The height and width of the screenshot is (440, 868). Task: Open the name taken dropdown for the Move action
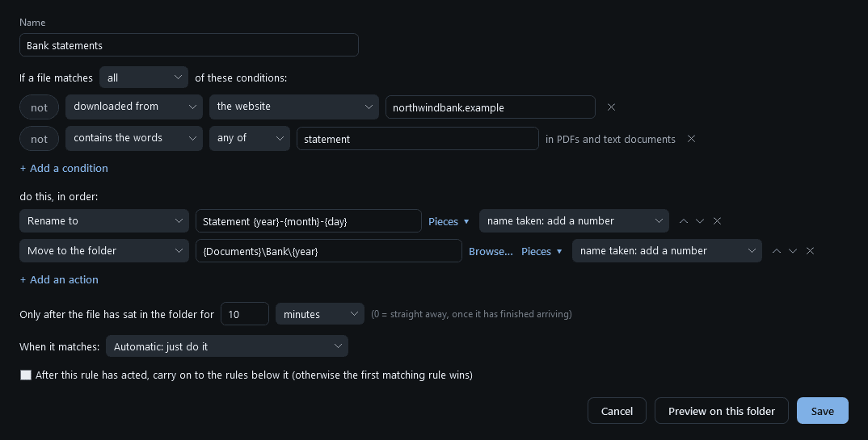click(667, 251)
